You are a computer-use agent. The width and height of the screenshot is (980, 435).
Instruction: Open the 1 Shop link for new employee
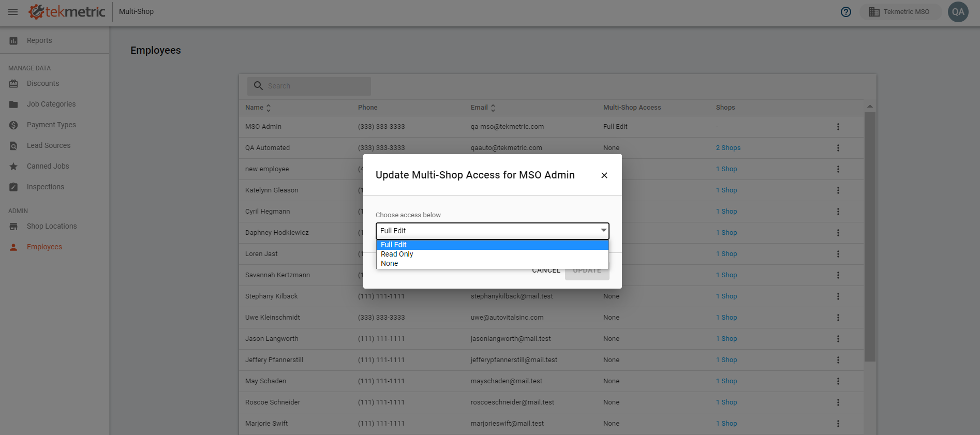pos(726,169)
